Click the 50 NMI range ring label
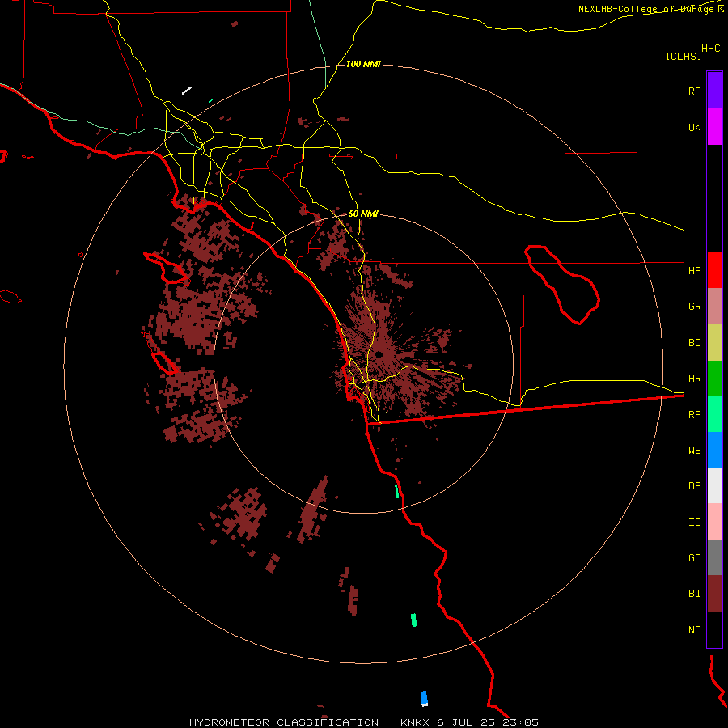This screenshot has height=728, width=728. click(363, 214)
